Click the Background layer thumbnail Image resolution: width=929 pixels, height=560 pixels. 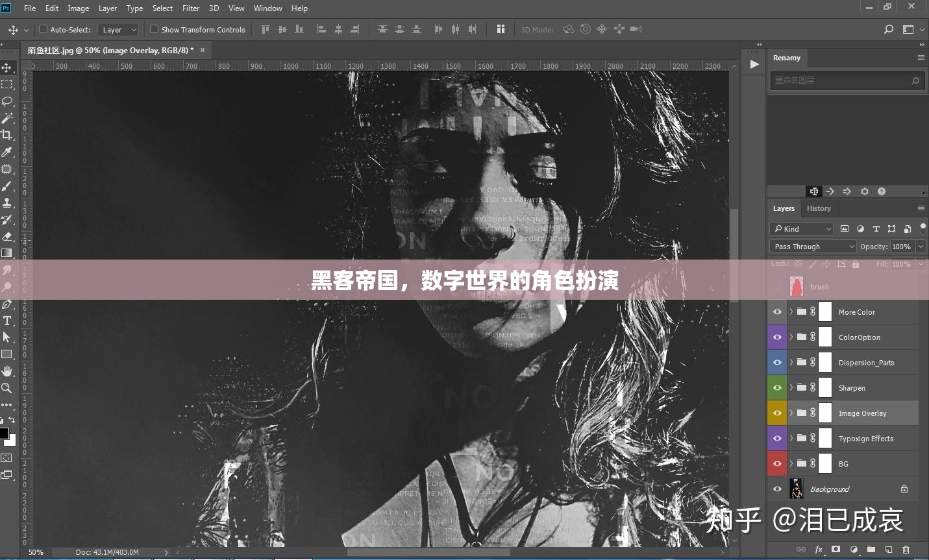pyautogui.click(x=797, y=489)
